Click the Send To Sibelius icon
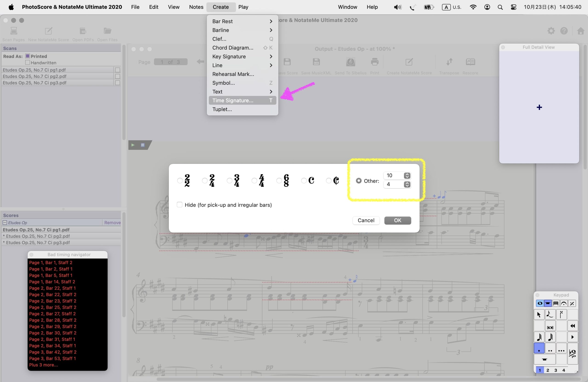This screenshot has height=382, width=588. click(x=350, y=62)
